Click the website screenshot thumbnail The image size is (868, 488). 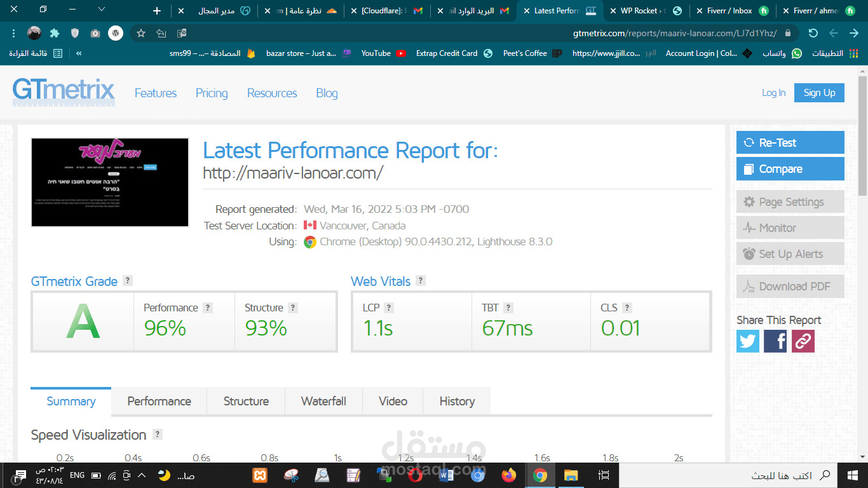click(110, 182)
